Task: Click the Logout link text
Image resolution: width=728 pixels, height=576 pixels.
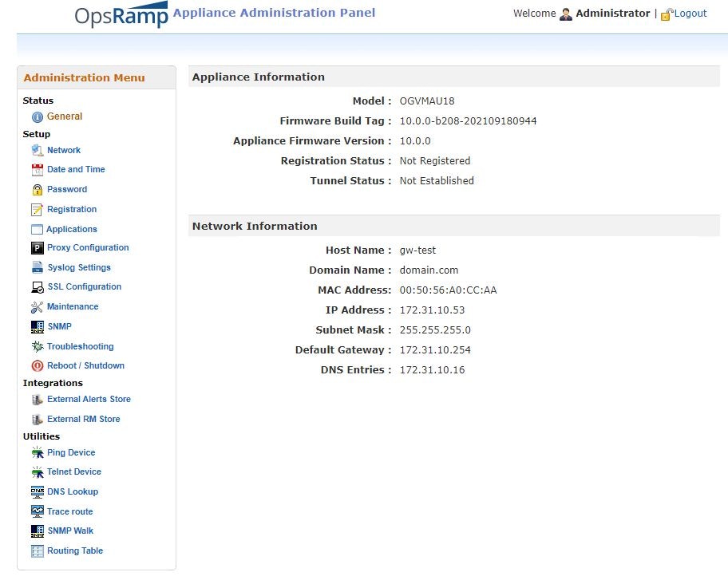Action: 690,14
